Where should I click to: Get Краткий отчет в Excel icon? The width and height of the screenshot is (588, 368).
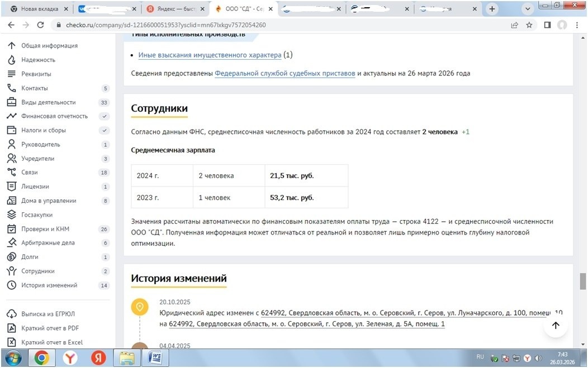[12, 342]
